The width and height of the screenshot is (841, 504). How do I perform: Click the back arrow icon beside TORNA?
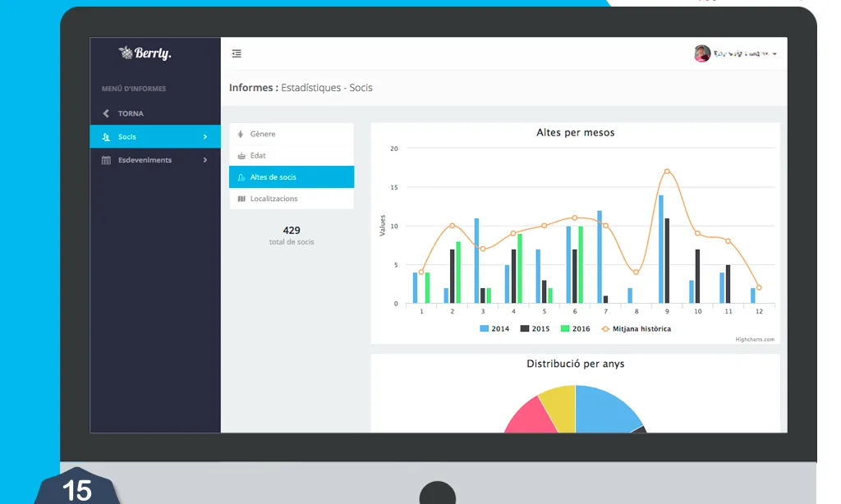106,113
